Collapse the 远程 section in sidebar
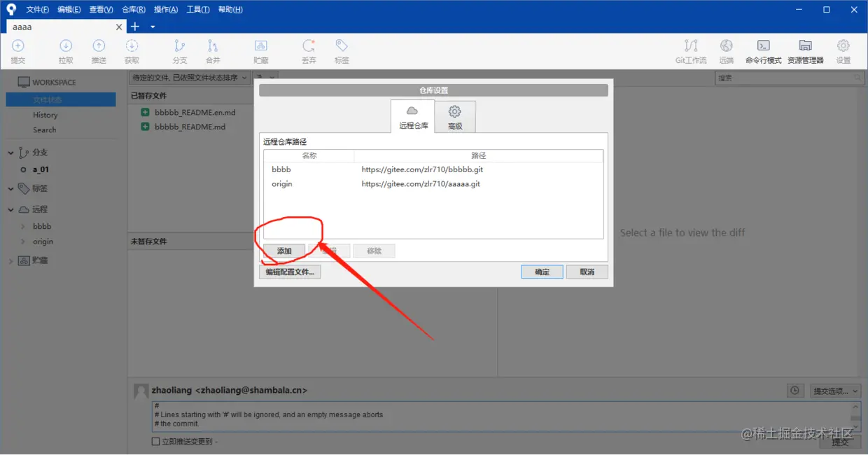The height and width of the screenshot is (455, 868). click(x=11, y=209)
